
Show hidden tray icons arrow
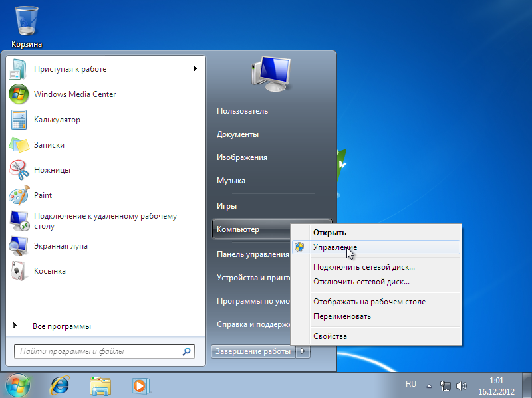pos(429,386)
